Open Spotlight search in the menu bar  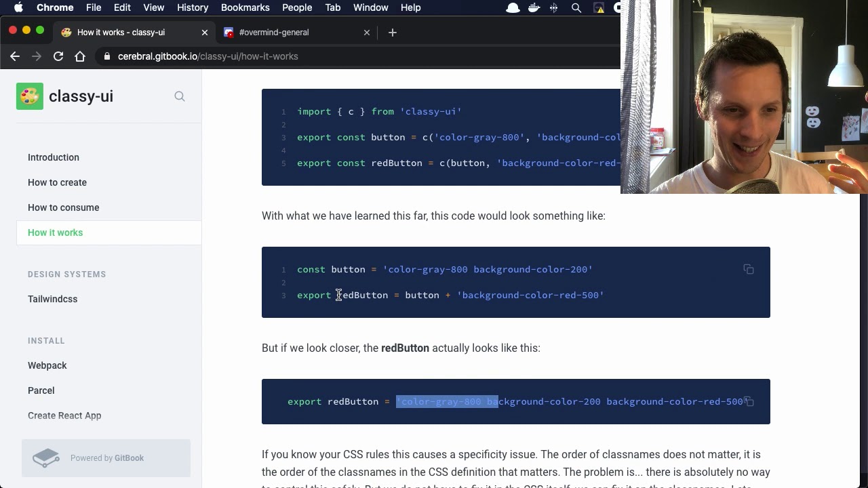(x=576, y=7)
